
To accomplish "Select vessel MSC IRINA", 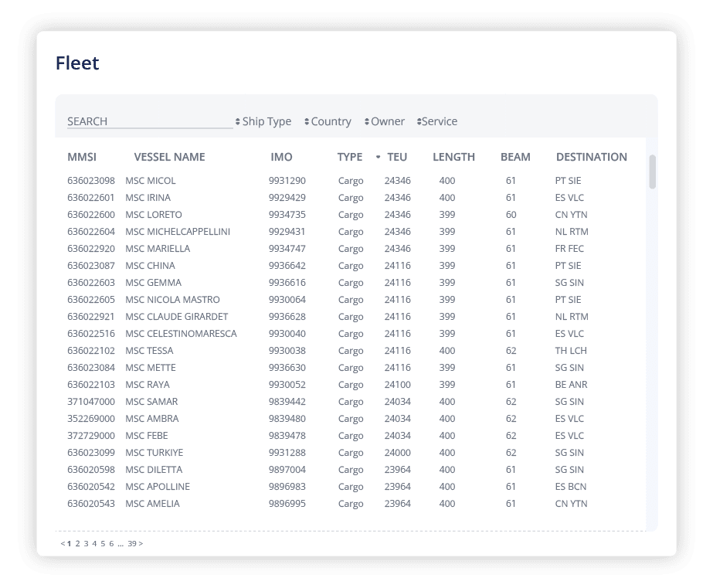I will pos(148,198).
